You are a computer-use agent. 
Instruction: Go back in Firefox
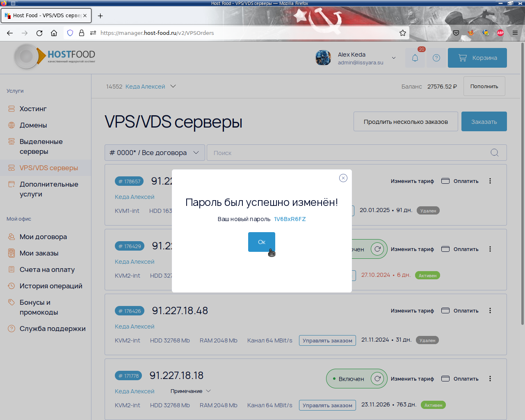point(10,33)
